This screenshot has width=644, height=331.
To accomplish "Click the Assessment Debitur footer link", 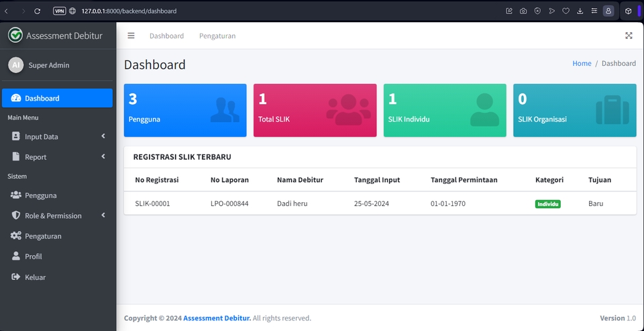I will click(x=217, y=318).
